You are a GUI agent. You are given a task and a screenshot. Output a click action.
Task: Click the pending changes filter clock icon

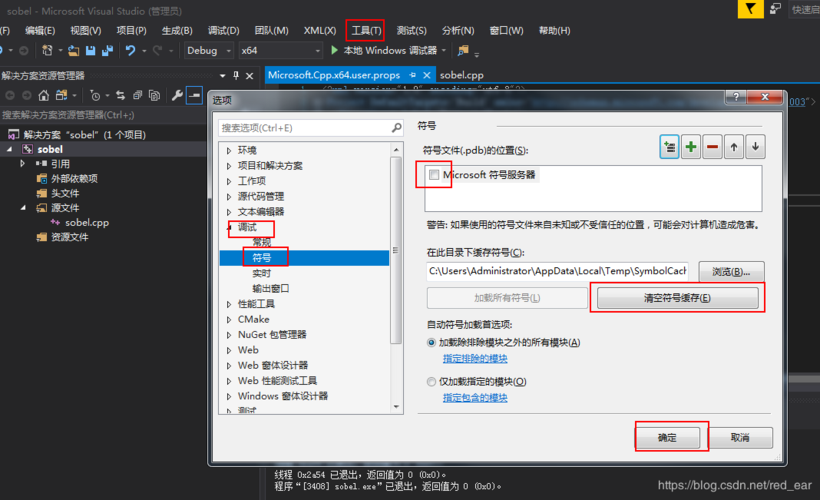coord(95,95)
